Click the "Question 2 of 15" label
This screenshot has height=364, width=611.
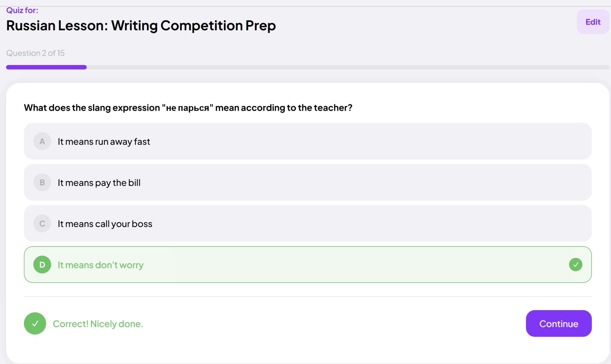tap(36, 53)
